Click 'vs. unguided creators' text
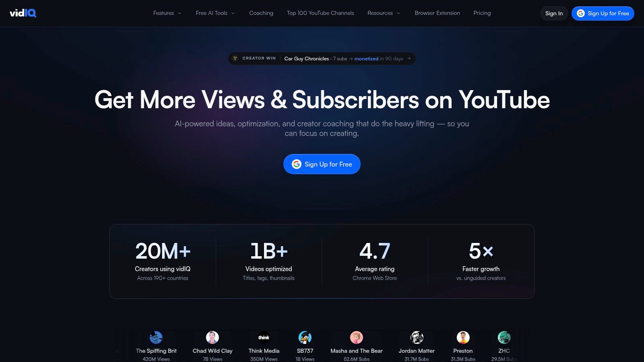The width and height of the screenshot is (644, 362). point(481,278)
